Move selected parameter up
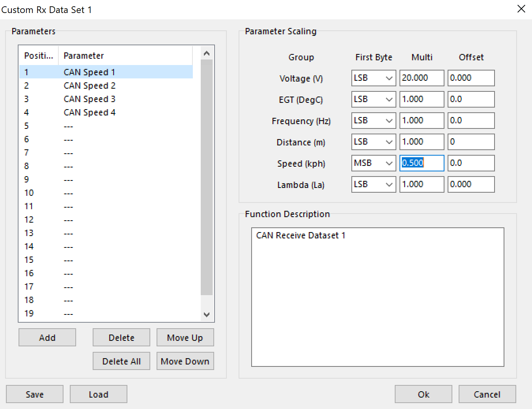532x409 pixels. coord(185,338)
